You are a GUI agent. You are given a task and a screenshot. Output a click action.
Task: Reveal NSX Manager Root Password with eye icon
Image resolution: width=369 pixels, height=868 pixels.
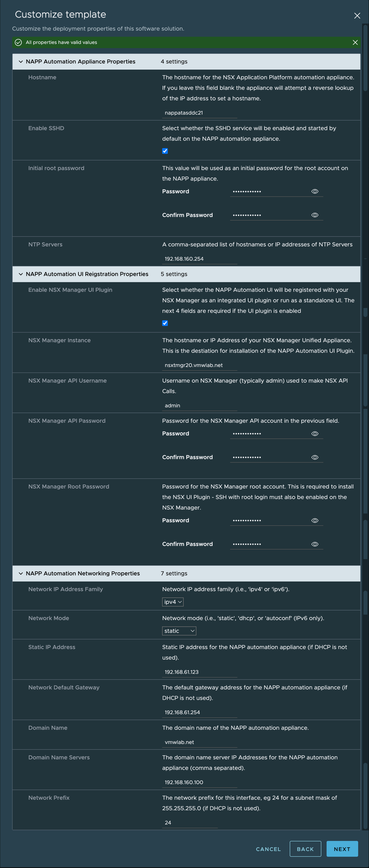point(315,521)
